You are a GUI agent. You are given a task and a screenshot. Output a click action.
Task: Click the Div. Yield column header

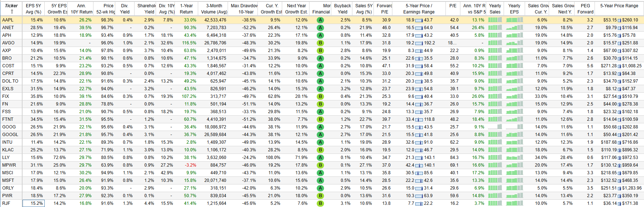click(125, 9)
